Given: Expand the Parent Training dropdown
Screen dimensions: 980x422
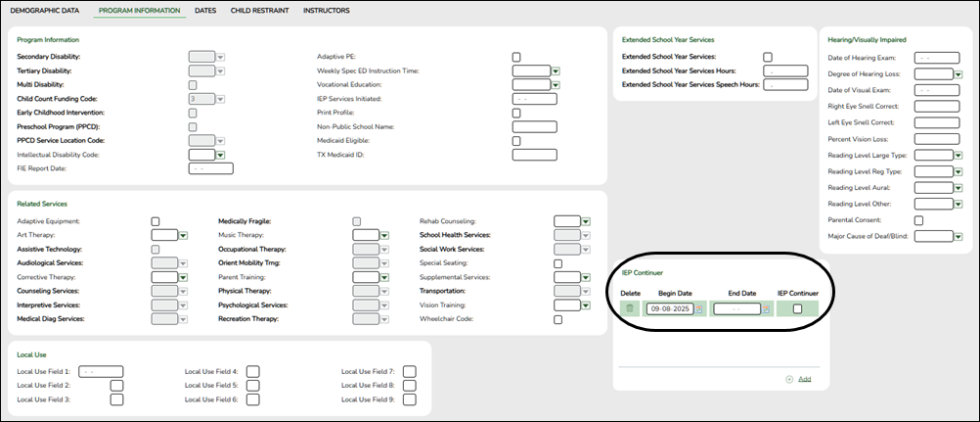Looking at the screenshot, I should (385, 277).
